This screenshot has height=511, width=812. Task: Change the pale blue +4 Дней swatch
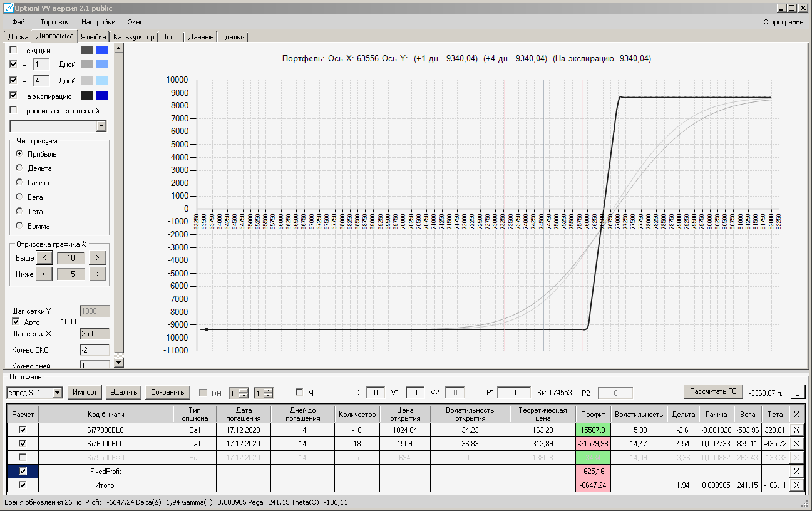[102, 80]
